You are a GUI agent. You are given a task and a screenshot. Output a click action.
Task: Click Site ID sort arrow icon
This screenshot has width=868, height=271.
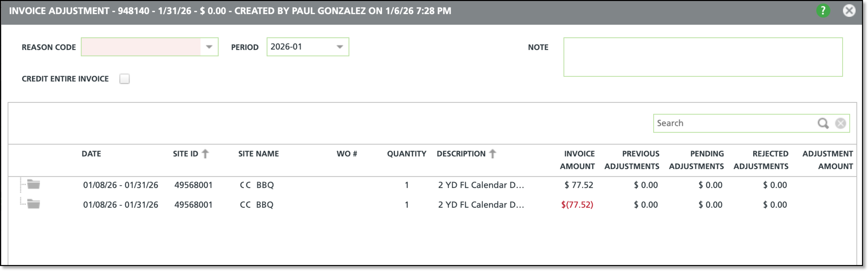point(205,154)
